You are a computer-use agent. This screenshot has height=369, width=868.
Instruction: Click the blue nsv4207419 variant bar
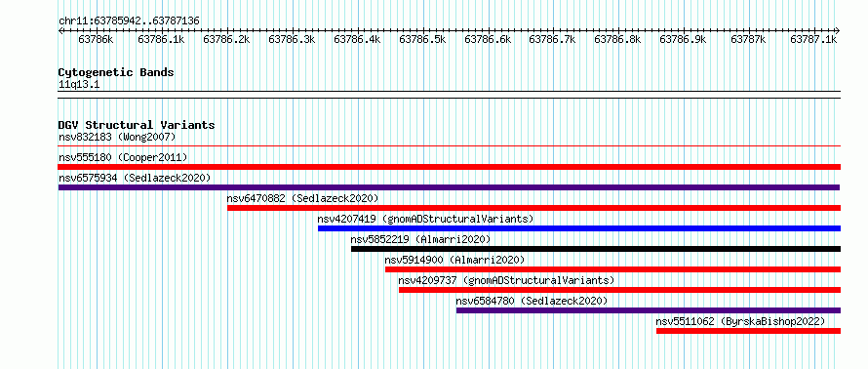579,228
